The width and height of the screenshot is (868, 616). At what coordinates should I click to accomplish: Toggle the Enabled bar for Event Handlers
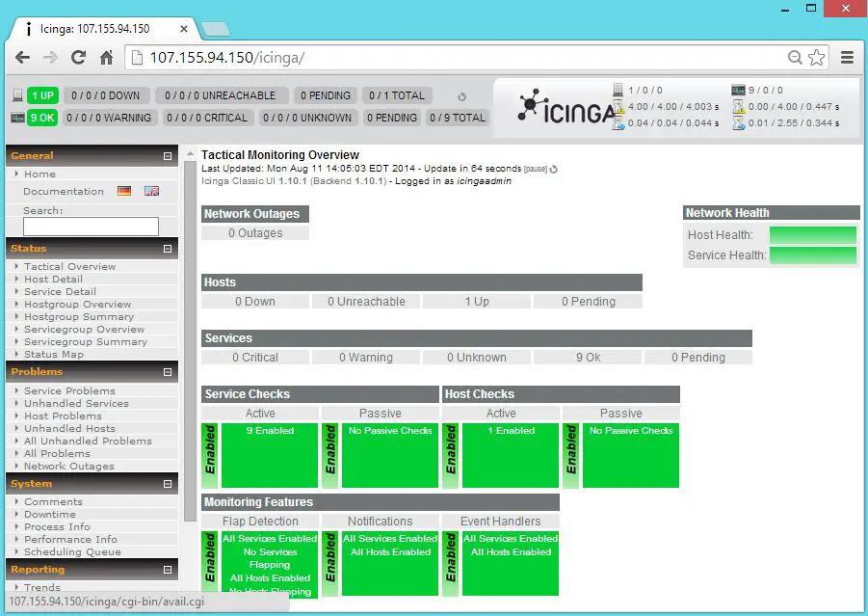(x=450, y=563)
